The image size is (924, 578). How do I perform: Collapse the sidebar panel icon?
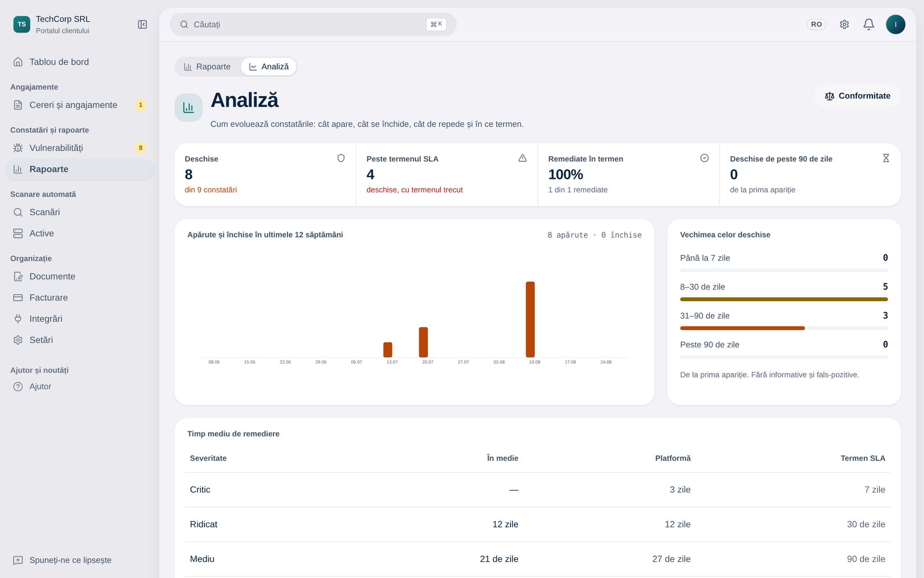[143, 24]
